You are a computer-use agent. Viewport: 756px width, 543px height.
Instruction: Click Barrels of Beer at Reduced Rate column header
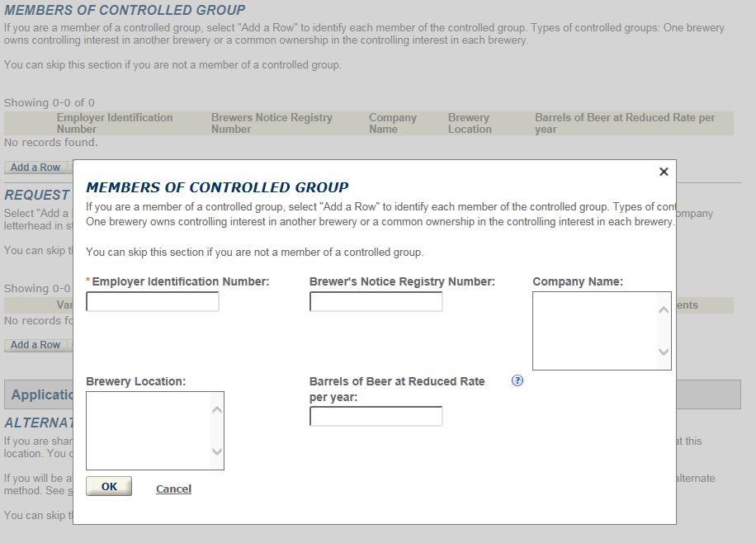tap(624, 123)
